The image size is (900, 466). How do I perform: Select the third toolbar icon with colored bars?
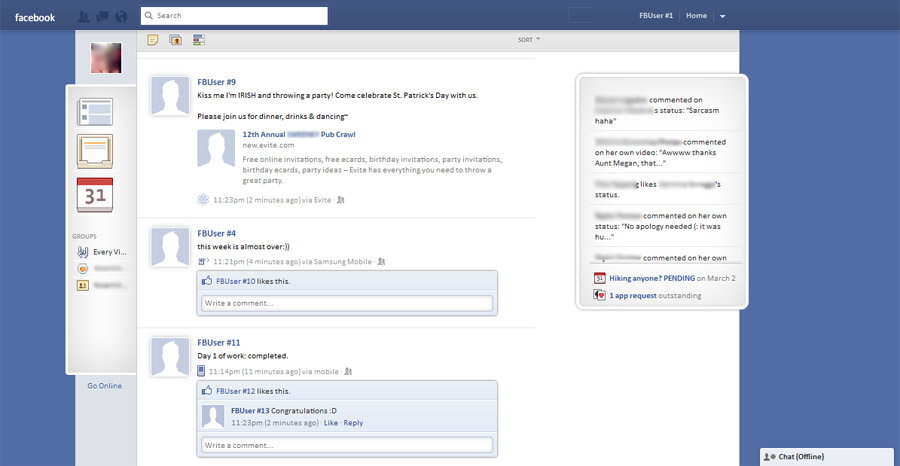199,40
